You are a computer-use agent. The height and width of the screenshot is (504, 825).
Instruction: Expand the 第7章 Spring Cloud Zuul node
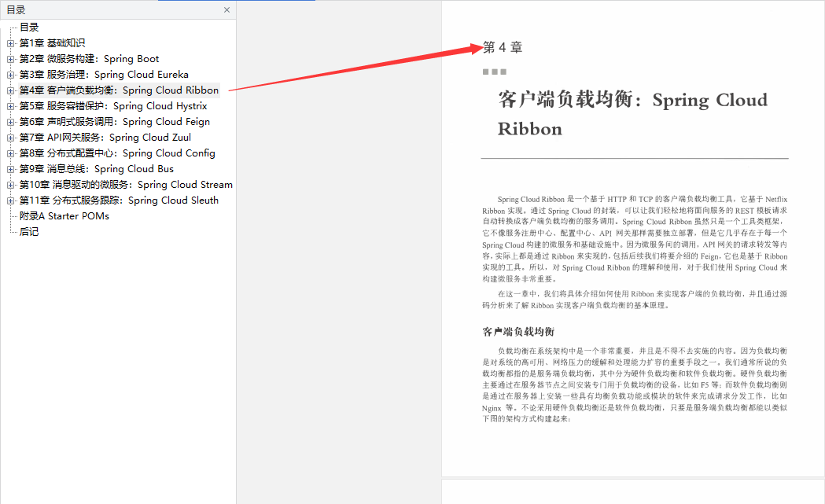[x=10, y=138]
